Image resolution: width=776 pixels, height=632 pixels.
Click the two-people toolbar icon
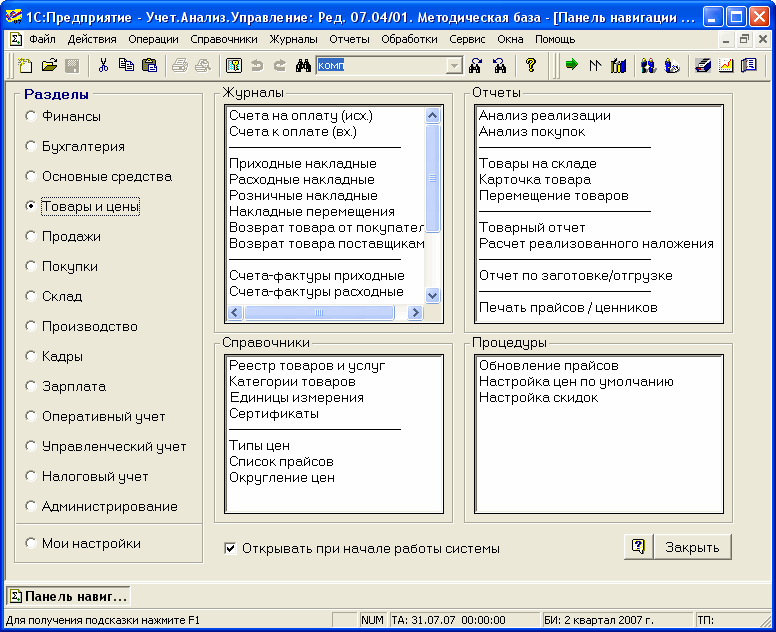pyautogui.click(x=648, y=65)
